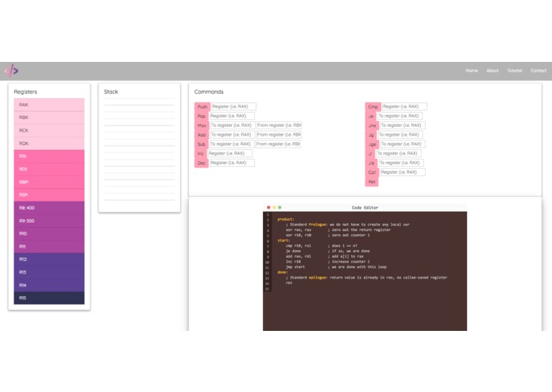Click the Je command button
The width and height of the screenshot is (552, 392).
(x=371, y=116)
